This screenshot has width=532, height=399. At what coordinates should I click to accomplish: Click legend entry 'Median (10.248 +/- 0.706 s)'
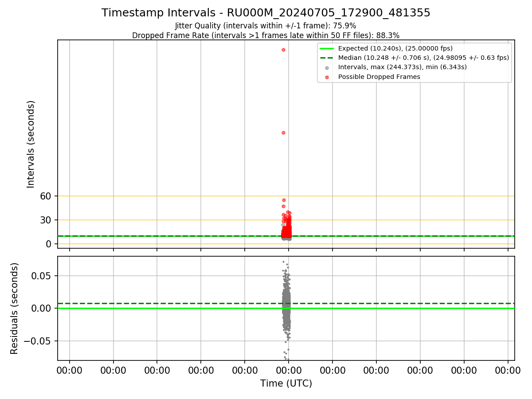tap(423, 58)
